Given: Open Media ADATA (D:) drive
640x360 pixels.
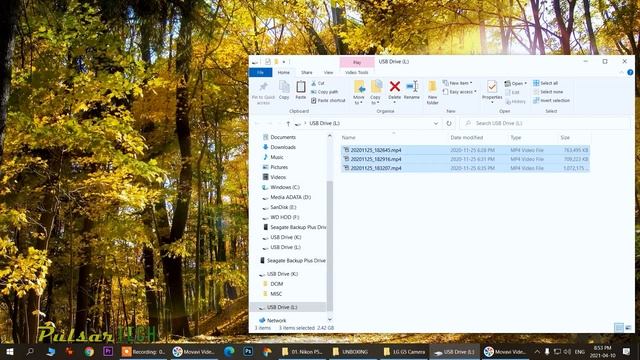Looking at the screenshot, I should [x=290, y=197].
